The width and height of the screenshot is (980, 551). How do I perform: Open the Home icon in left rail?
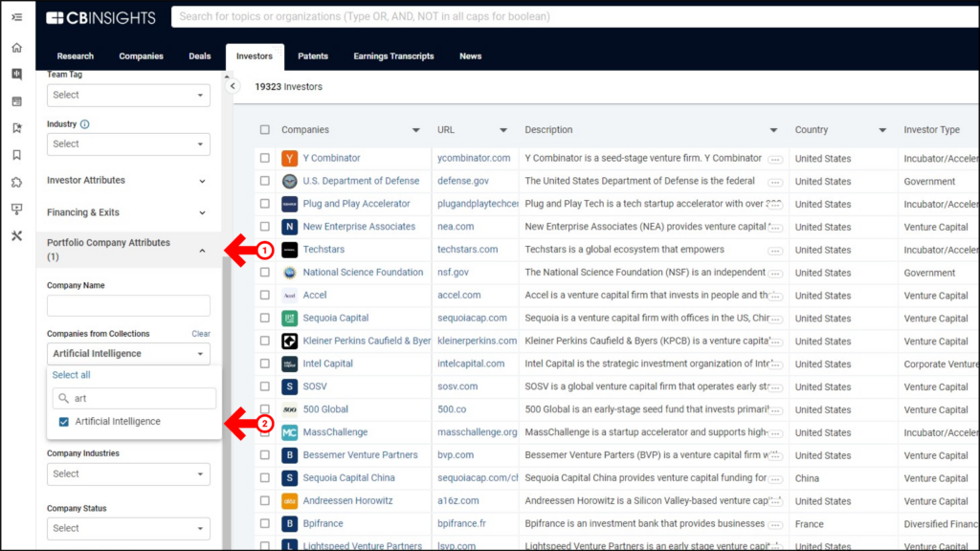pos(17,48)
